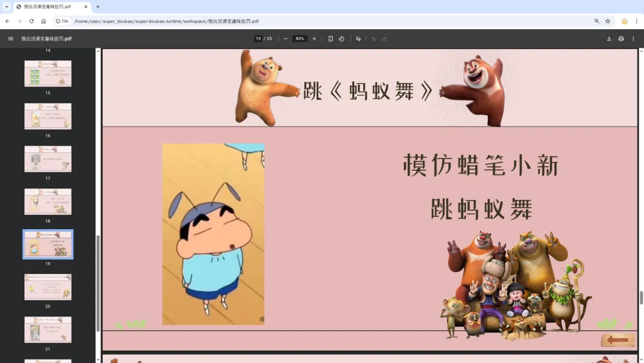Open page 20 thumbnail
This screenshot has height=363, width=644.
click(48, 287)
